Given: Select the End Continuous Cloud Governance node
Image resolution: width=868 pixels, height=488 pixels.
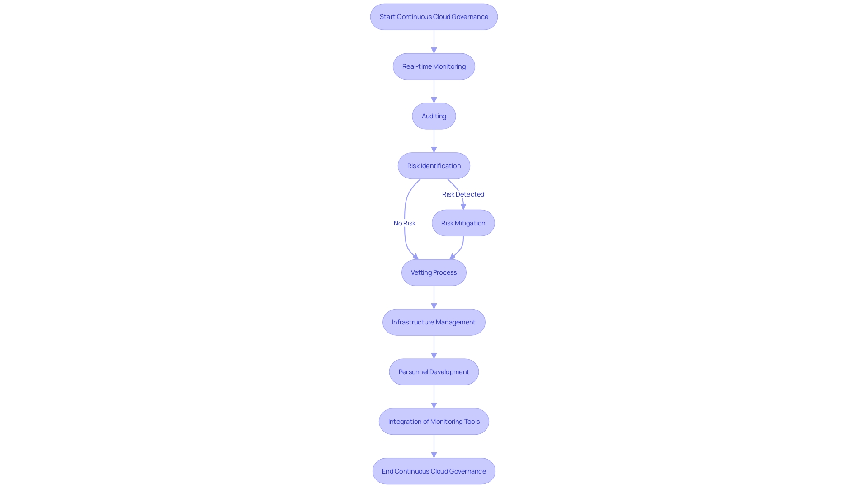Looking at the screenshot, I should (434, 471).
